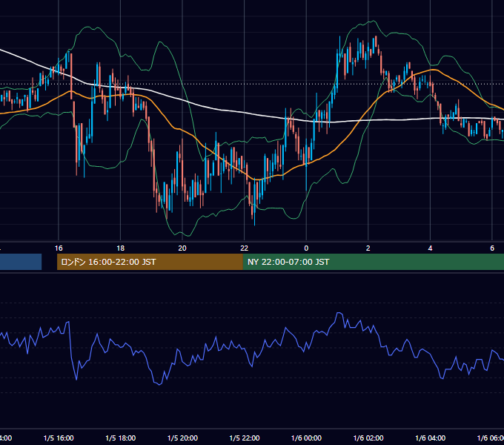The width and height of the screenshot is (504, 445).
Task: Select the 18 hour label on upper axis
Action: tap(121, 248)
